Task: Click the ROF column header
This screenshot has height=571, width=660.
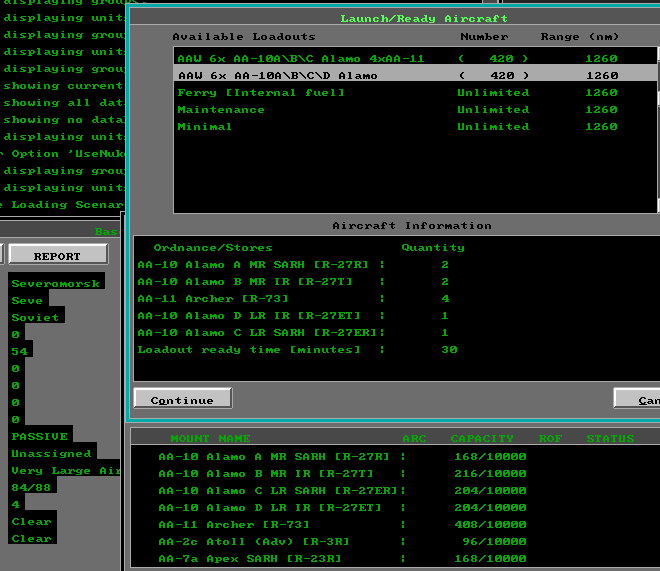Action: pos(550,438)
